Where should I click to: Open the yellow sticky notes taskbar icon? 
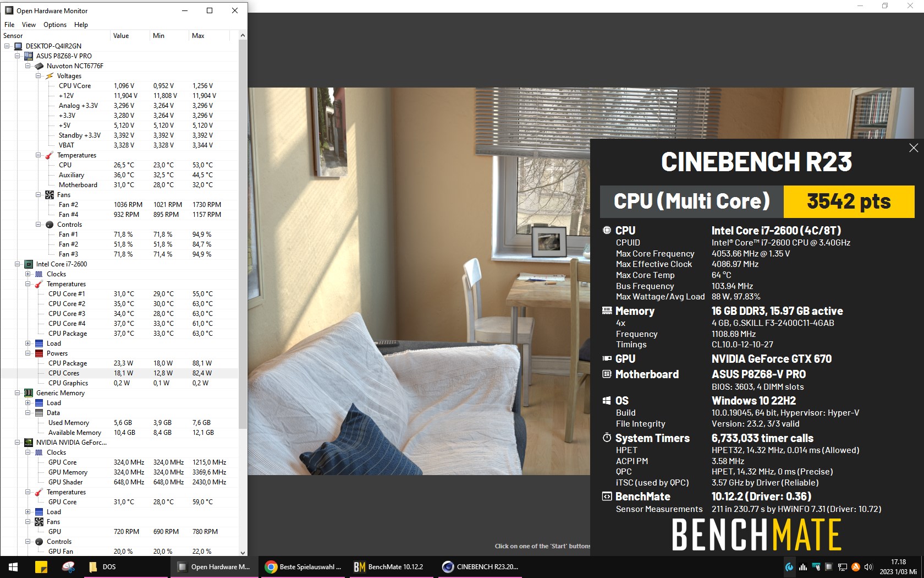(41, 567)
